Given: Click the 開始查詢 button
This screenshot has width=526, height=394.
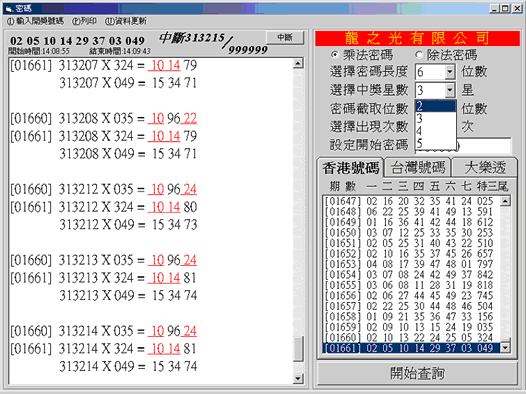Looking at the screenshot, I should (417, 373).
